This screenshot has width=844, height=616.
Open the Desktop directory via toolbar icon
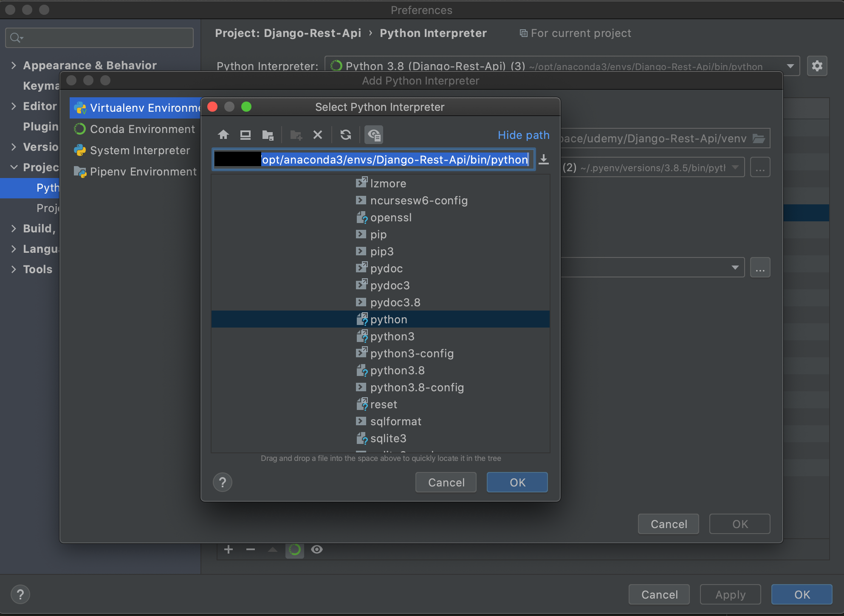click(x=245, y=135)
